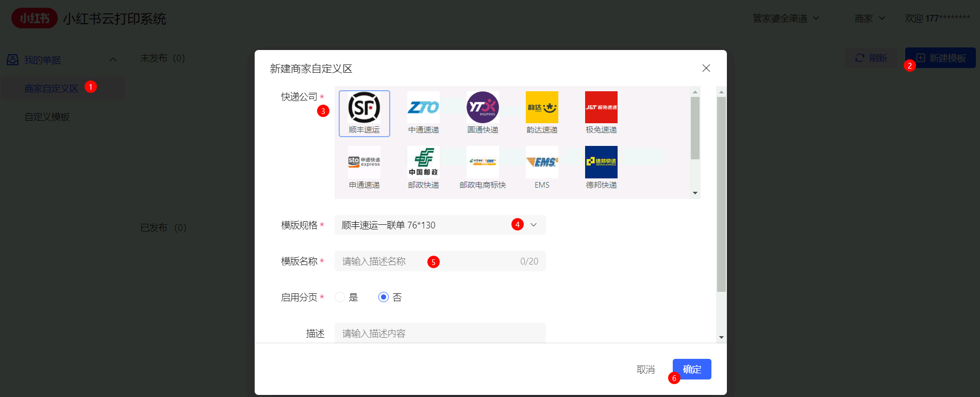Click the courier list scroll-up arrow
The height and width of the screenshot is (397, 980).
click(x=695, y=92)
